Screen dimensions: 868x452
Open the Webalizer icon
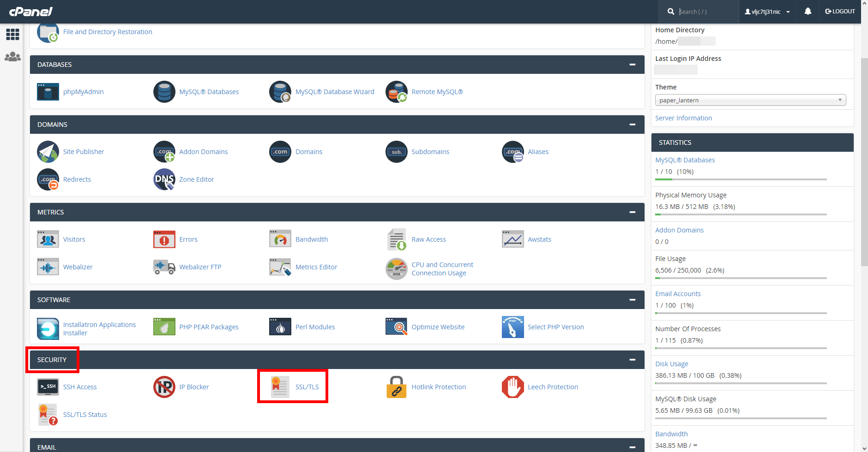pyautogui.click(x=48, y=267)
